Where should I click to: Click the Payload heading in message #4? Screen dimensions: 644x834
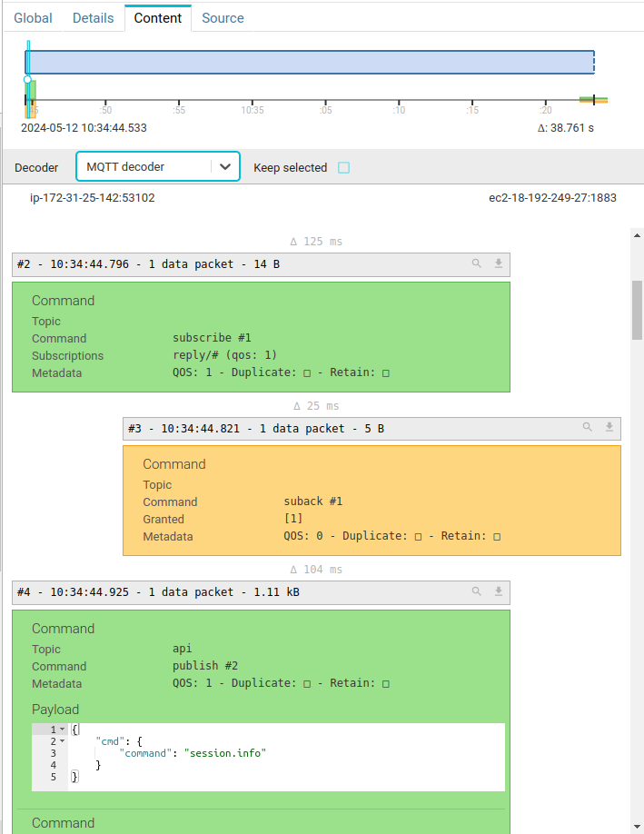pyautogui.click(x=55, y=710)
